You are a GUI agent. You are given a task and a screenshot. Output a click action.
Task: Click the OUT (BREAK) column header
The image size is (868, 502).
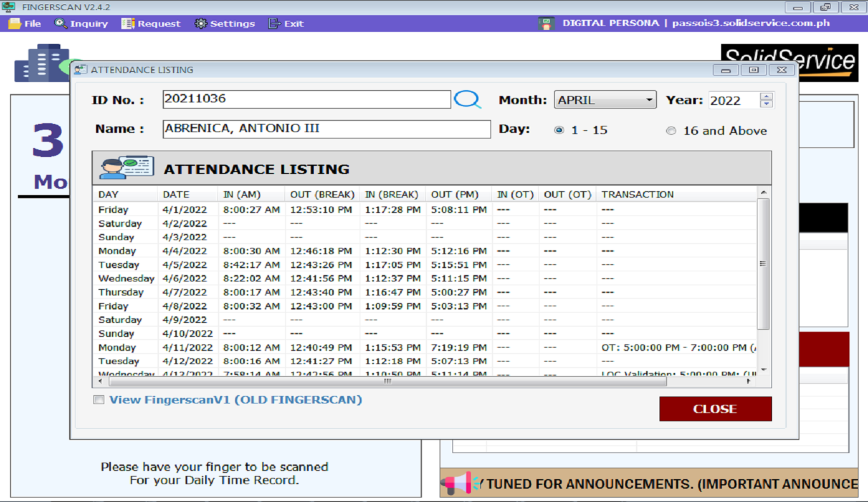pos(323,194)
